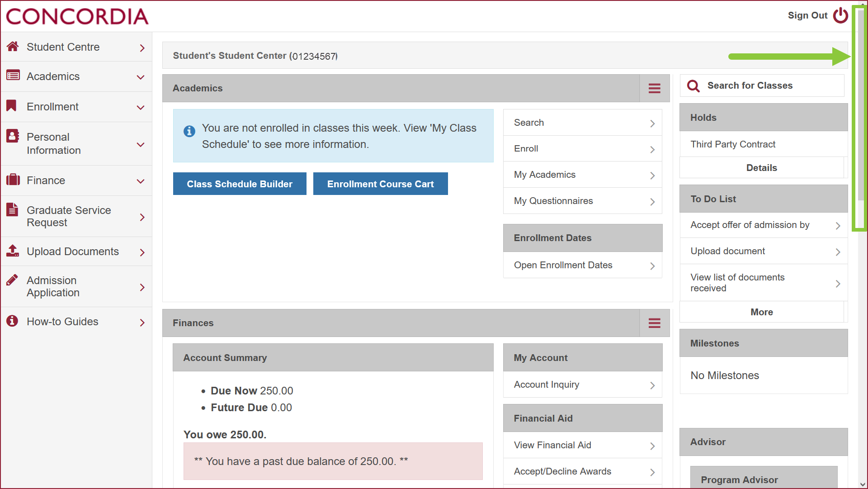Screen dimensions: 868x489
Task: Open the Search link in Academics
Action: (583, 123)
